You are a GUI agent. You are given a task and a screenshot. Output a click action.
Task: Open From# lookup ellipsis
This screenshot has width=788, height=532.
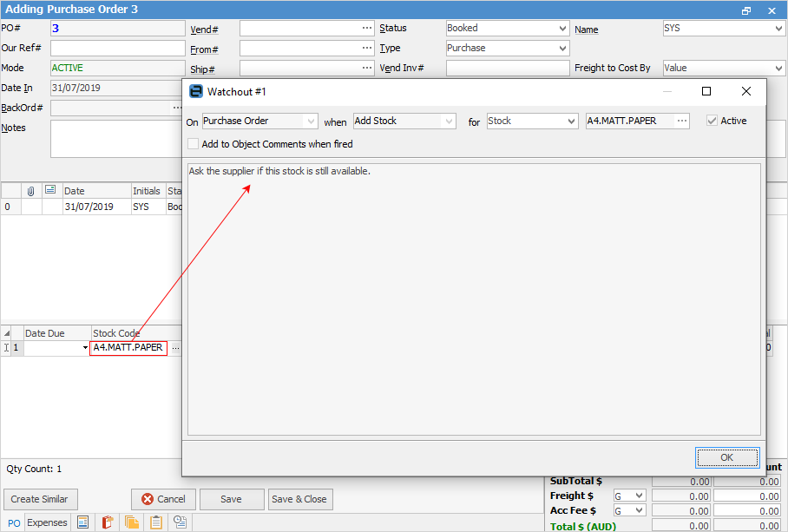pyautogui.click(x=367, y=49)
